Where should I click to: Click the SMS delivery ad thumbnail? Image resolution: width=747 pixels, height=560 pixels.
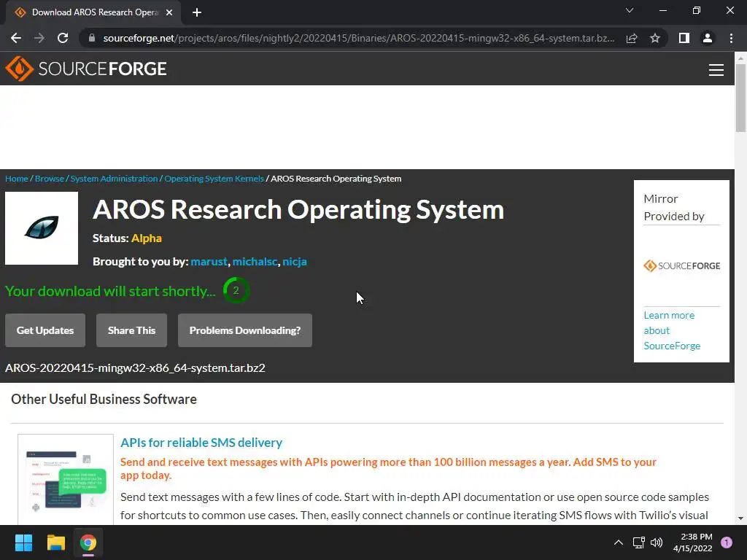tap(66, 480)
